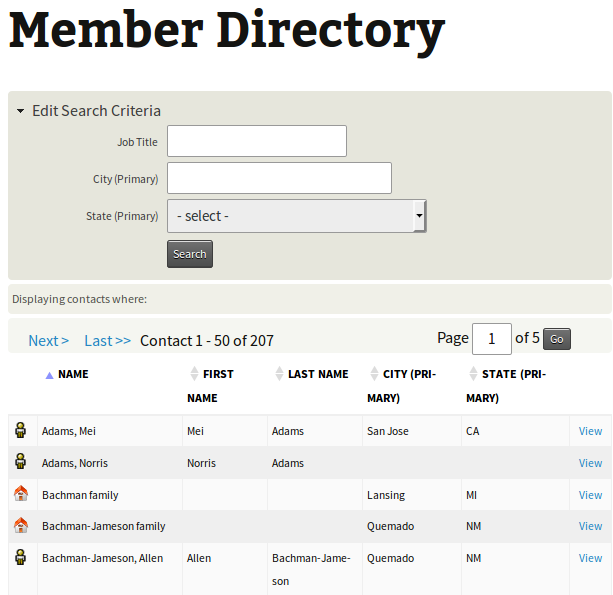The height and width of the screenshot is (595, 613).
Task: Click the individual icon beside Adams, Norris
Action: [21, 462]
